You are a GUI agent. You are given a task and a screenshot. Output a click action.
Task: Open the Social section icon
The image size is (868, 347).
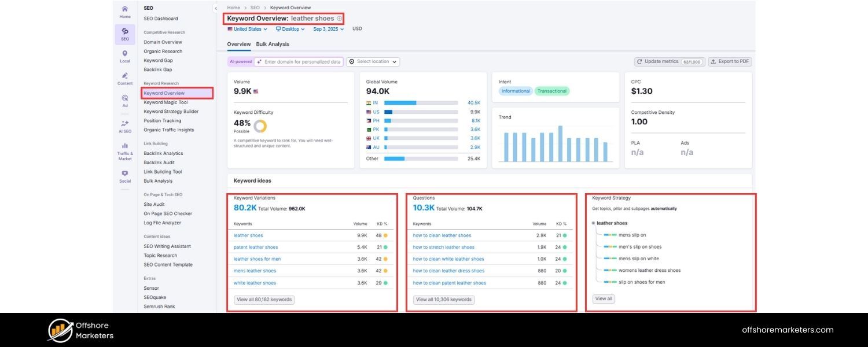(x=125, y=173)
